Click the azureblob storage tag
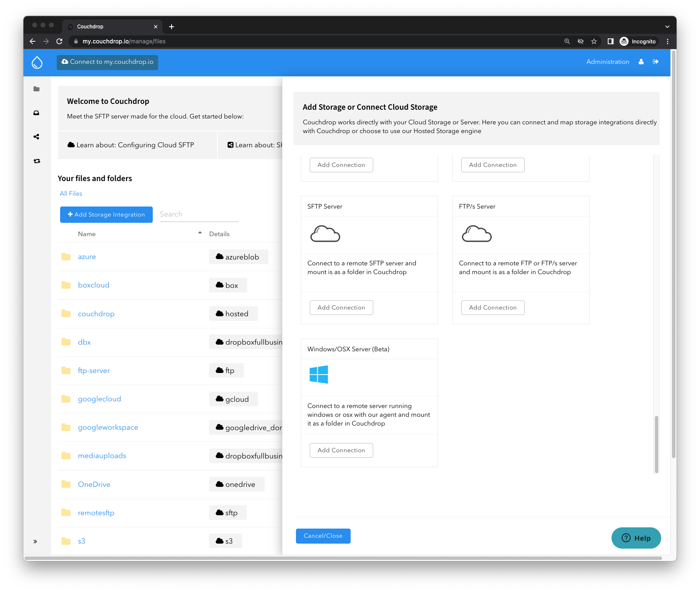700x592 pixels. coord(238,257)
